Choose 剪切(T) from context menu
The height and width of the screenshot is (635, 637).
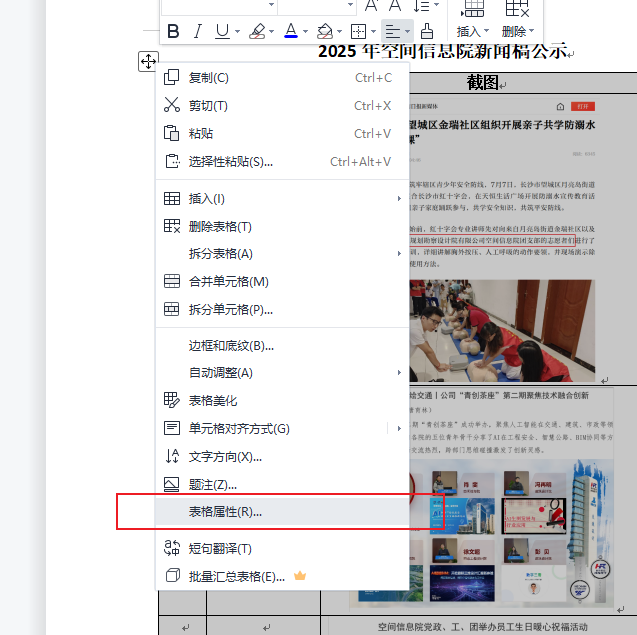coord(282,106)
